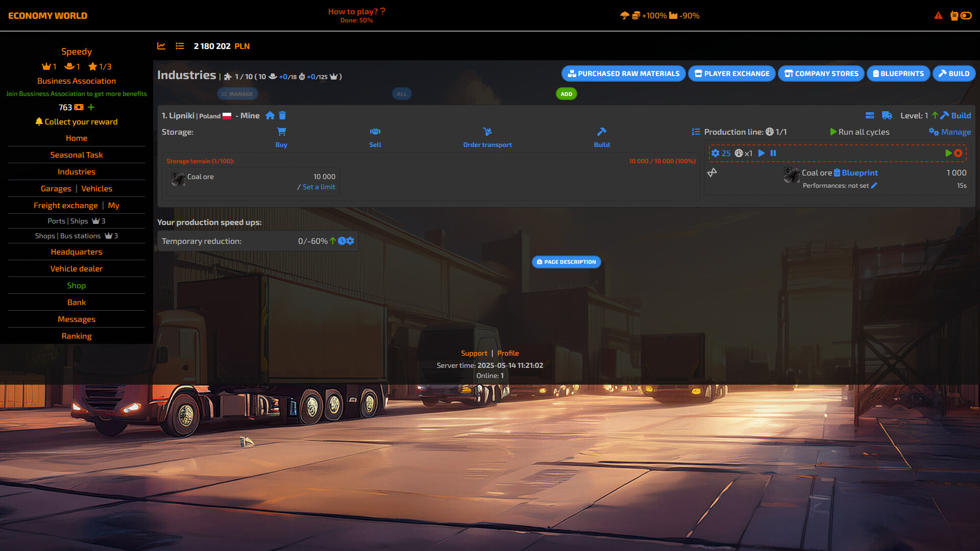Click the Set a limit link for Coal ore
This screenshot has height=551, width=980.
click(318, 187)
